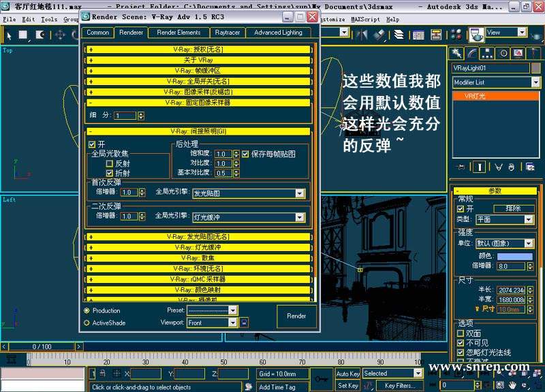Click lock icon next to Viewport dropdown
This screenshot has width=545, height=392.
[244, 323]
